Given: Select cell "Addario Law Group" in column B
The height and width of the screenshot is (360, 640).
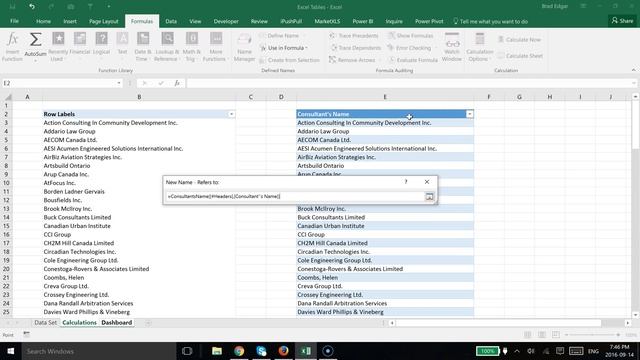Looking at the screenshot, I should pyautogui.click(x=139, y=131).
